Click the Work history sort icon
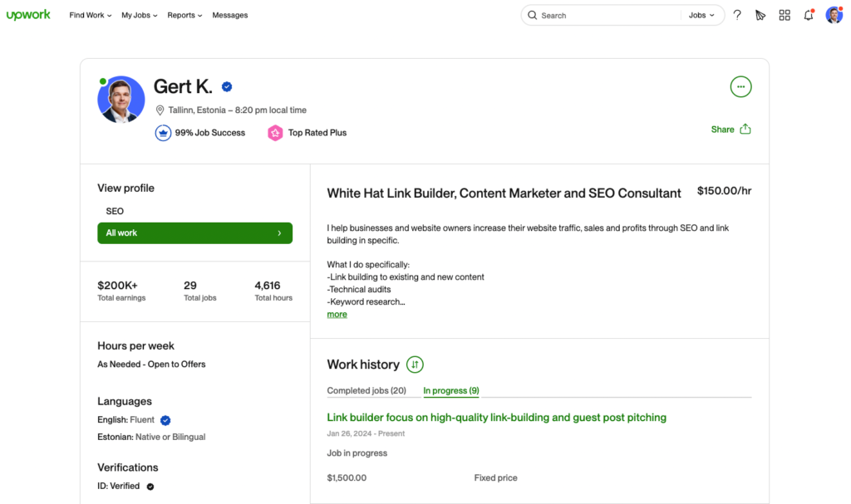This screenshot has width=851, height=504. tap(415, 365)
